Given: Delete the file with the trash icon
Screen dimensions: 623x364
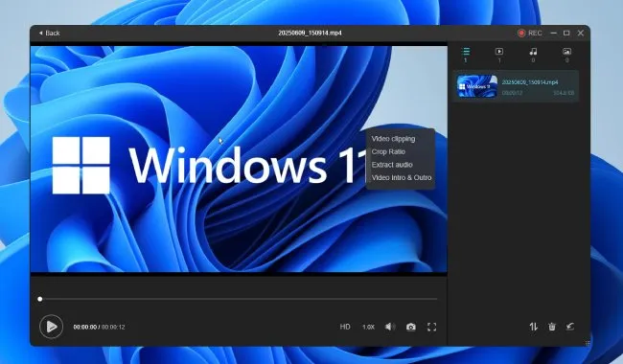Looking at the screenshot, I should (x=552, y=327).
